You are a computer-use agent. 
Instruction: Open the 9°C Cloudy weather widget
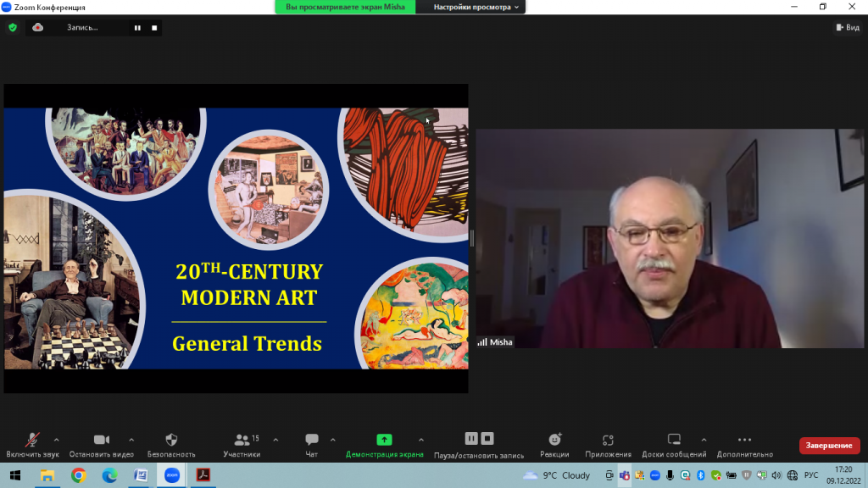[x=557, y=475]
